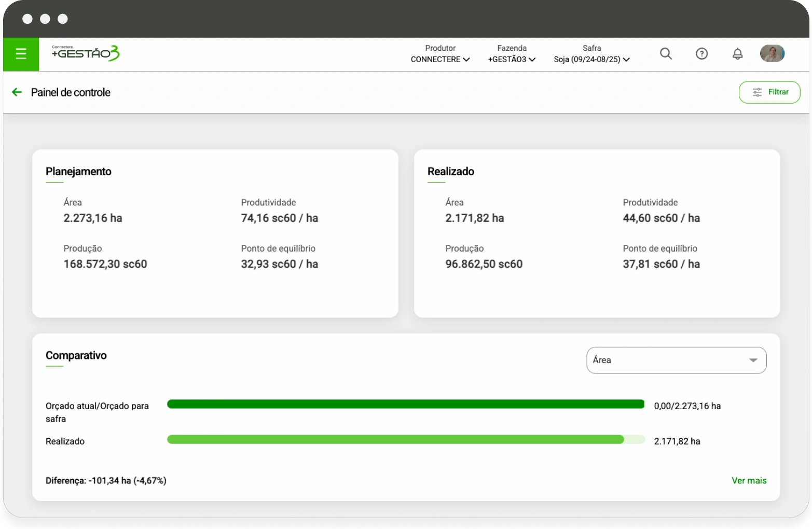Expand the Fazenda +GESTÃO3 dropdown
Image resolution: width=812 pixels, height=529 pixels.
[x=512, y=59]
